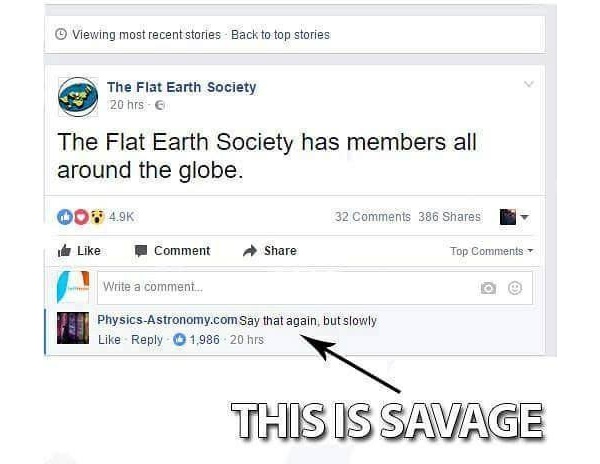The image size is (600, 464).
Task: Click the heart Love reaction icon
Action: (81, 217)
